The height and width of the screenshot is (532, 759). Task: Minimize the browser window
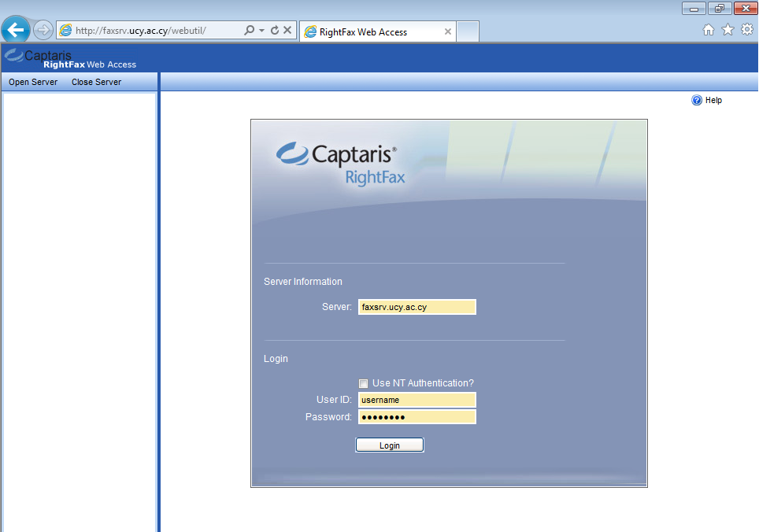pyautogui.click(x=694, y=8)
